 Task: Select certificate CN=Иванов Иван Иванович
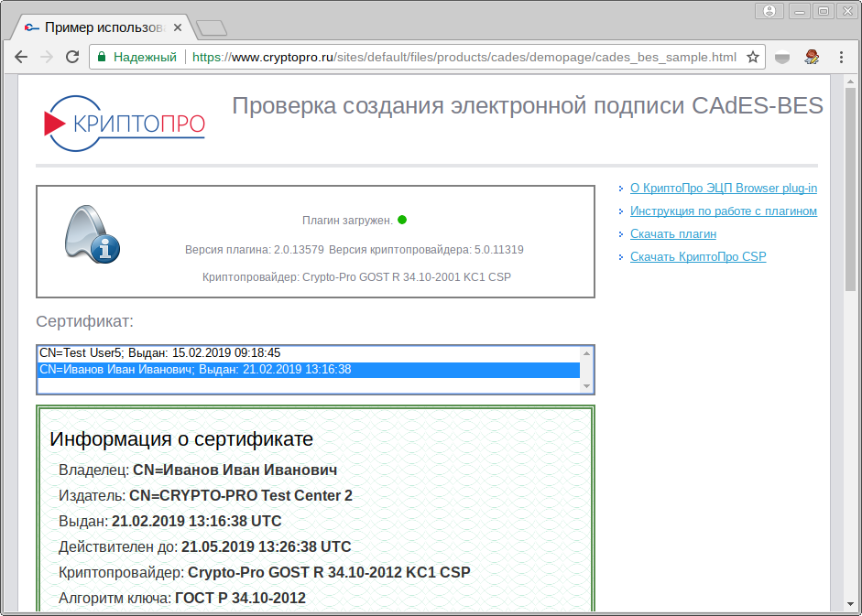[309, 370]
